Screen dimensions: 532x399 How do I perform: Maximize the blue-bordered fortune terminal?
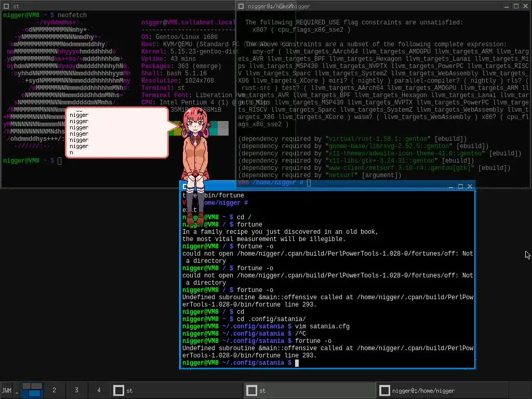[460, 187]
